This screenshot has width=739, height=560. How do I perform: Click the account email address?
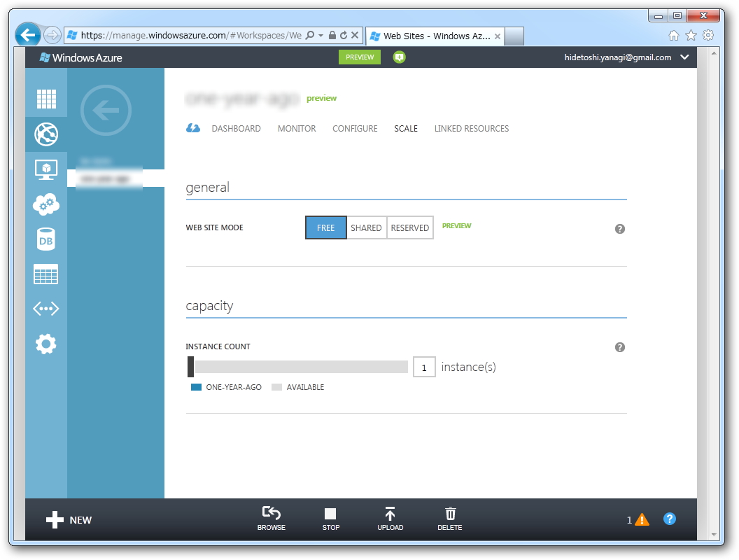[x=618, y=57]
